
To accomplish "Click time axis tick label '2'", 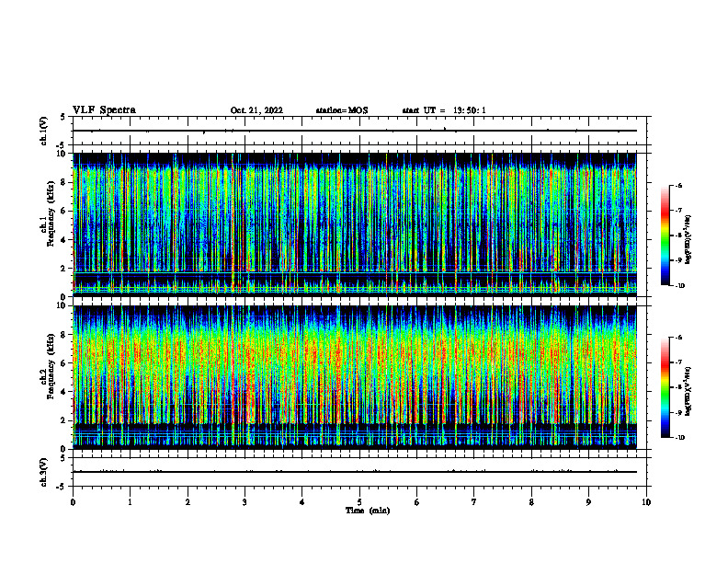I will (x=188, y=502).
